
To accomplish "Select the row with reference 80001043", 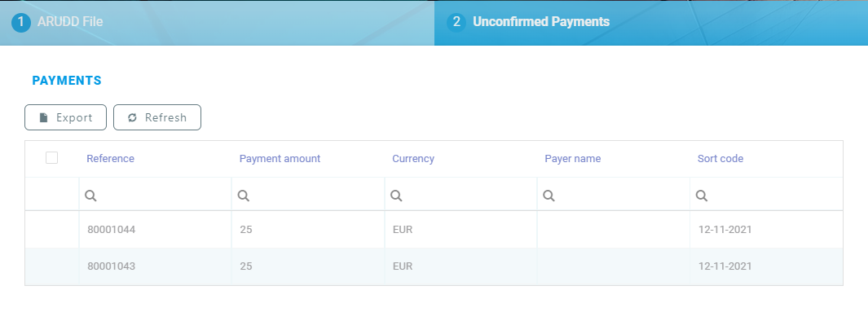I will pyautogui.click(x=111, y=266).
